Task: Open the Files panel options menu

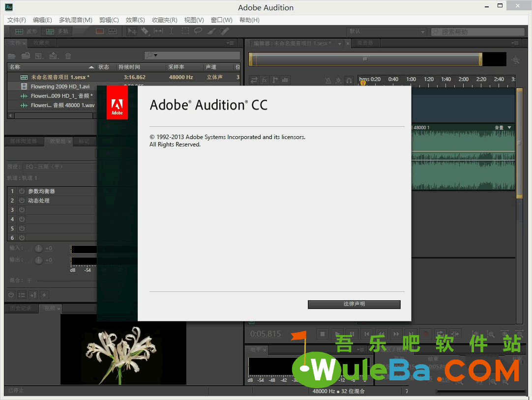Action: coord(230,43)
